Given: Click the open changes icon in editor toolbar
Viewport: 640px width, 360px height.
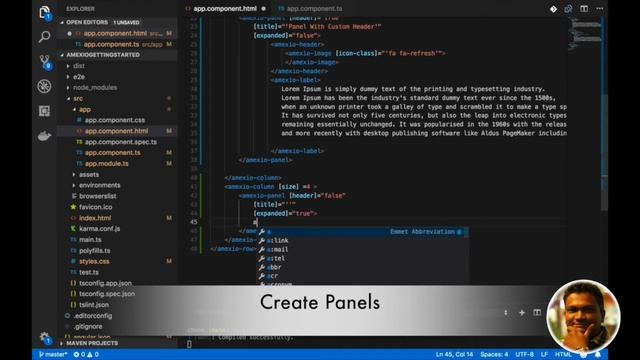Looking at the screenshot, I should pos(568,9).
